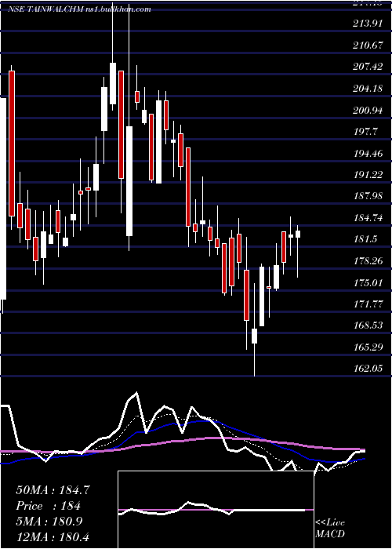Viewport: 392px width, 549px height.
Task: Click the 204.18 price axis label
Action: point(368,88)
